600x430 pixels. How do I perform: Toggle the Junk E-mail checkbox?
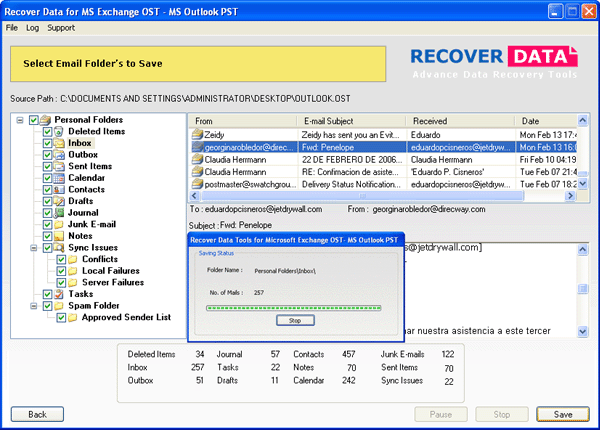[47, 225]
